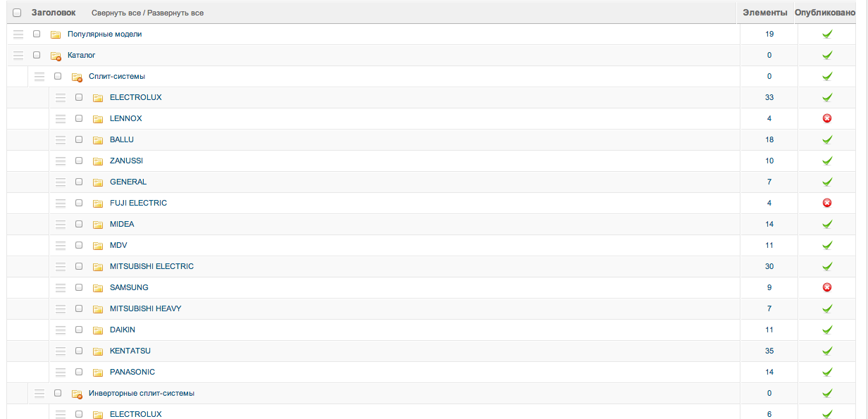Click the folder icon next to ZANUSSI
Viewport: 868px width, 419px height.
pyautogui.click(x=98, y=161)
